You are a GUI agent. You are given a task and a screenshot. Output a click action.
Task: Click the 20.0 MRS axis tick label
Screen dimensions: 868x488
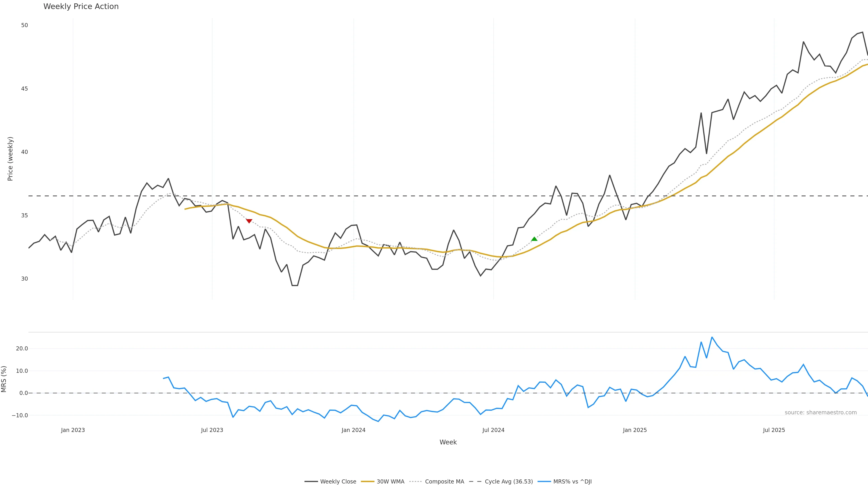(22, 349)
